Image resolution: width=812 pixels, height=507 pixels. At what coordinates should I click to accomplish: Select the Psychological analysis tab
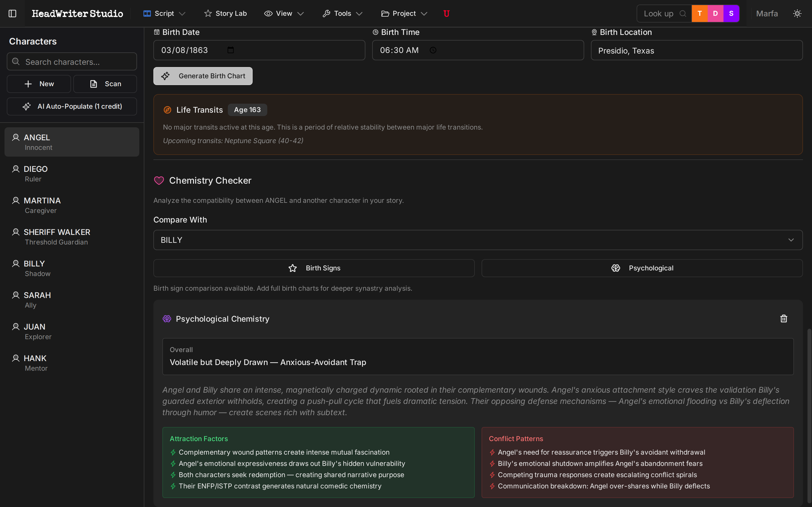pos(642,268)
